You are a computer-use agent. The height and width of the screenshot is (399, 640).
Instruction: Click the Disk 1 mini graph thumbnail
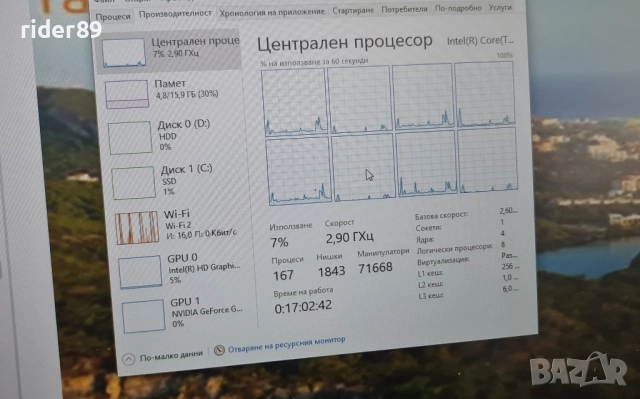(133, 183)
